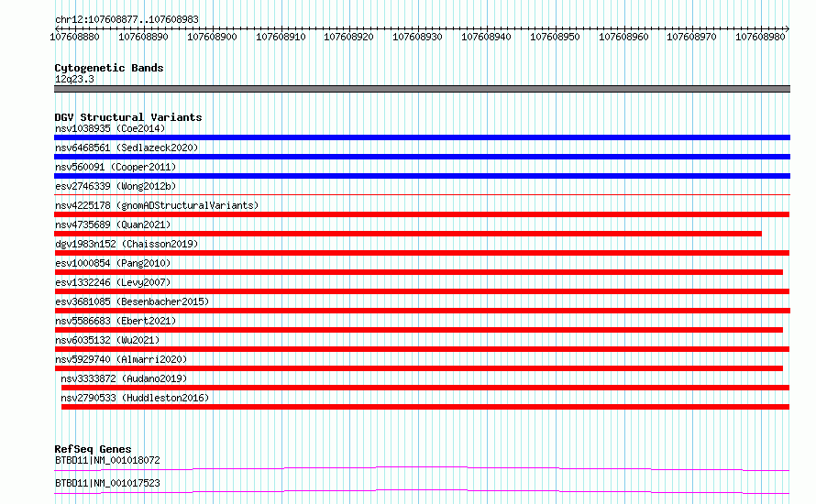This screenshot has width=816, height=504.
Task: Open variant nsv6035132 (Wu2021) label
Action: click(107, 340)
